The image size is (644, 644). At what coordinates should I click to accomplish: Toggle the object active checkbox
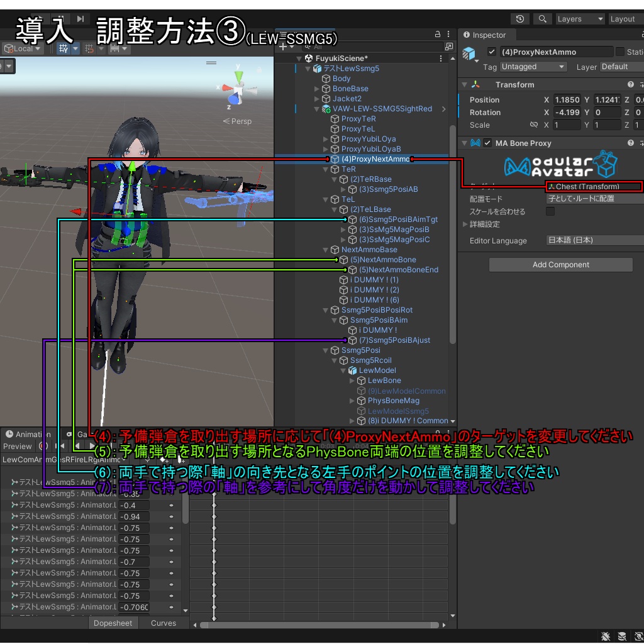click(491, 52)
